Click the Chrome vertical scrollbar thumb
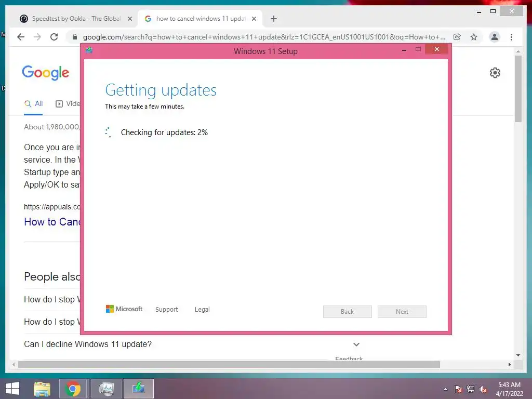This screenshot has height=399, width=532. coord(518,88)
